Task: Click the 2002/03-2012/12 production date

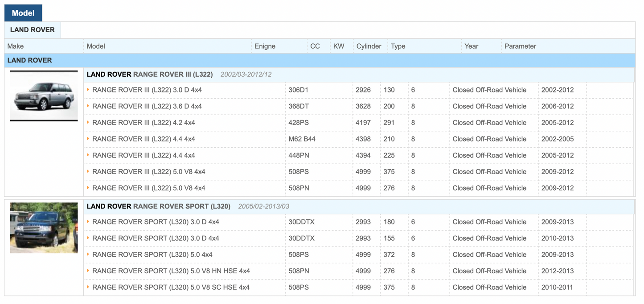Action: point(246,74)
